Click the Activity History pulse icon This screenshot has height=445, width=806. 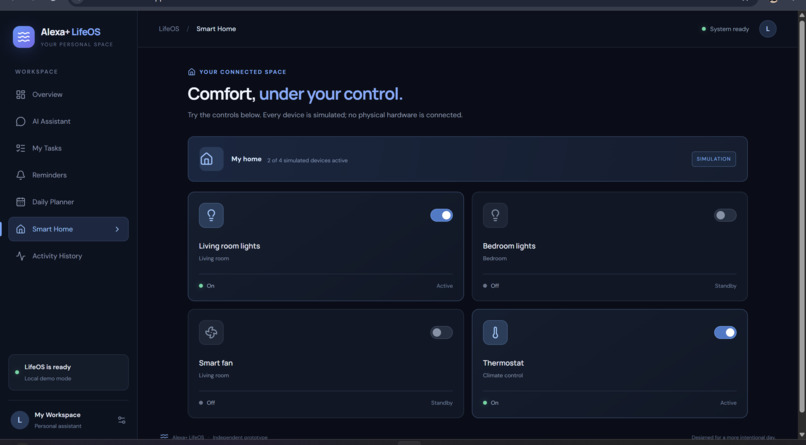tap(21, 256)
